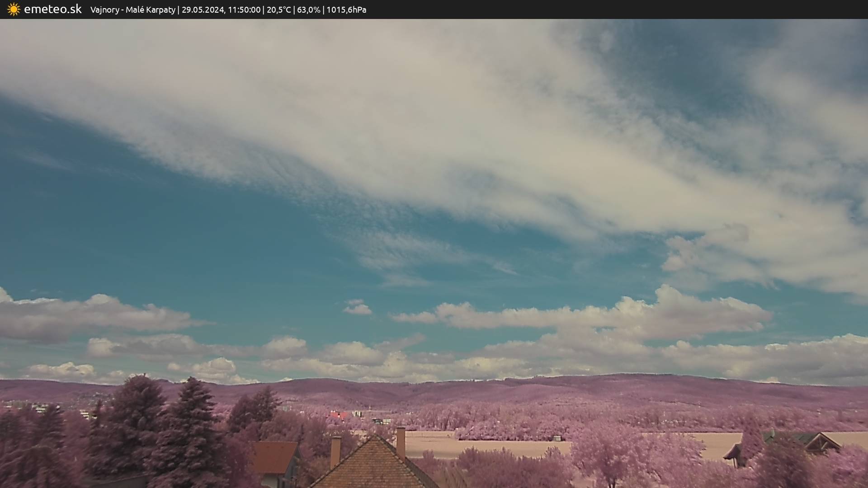
Task: Click the right chimney on the roof
Action: (401, 442)
